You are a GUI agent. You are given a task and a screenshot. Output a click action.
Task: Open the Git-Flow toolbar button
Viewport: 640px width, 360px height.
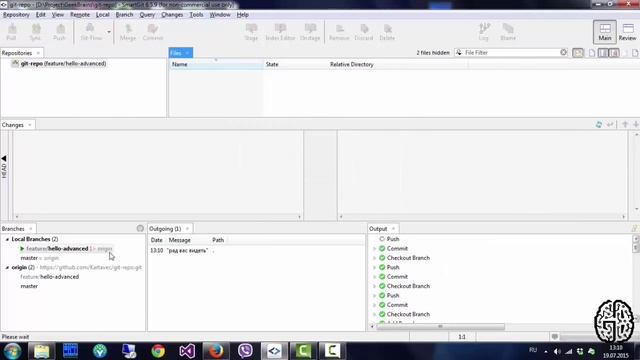click(x=91, y=32)
